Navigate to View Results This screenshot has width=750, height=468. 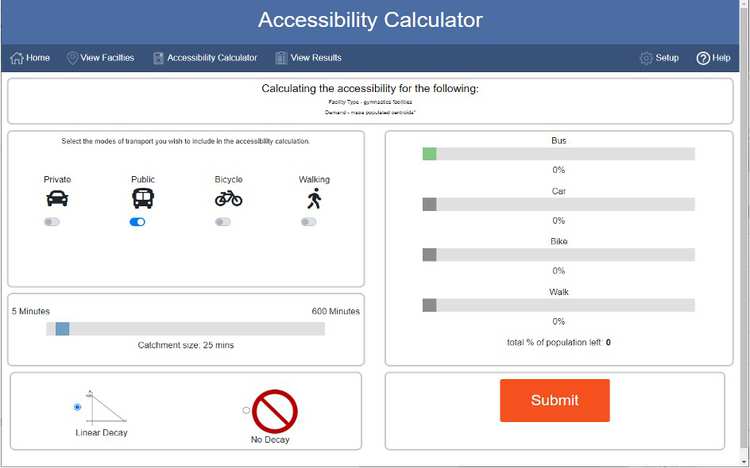[x=308, y=58]
